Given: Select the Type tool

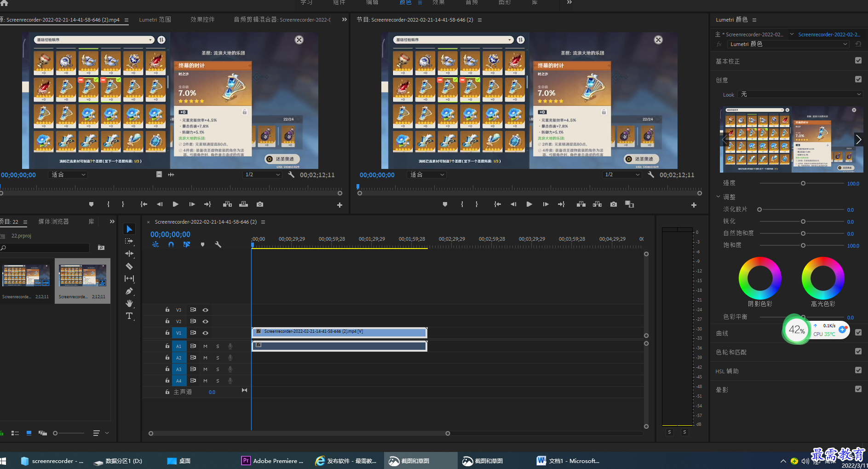Looking at the screenshot, I should click(129, 316).
